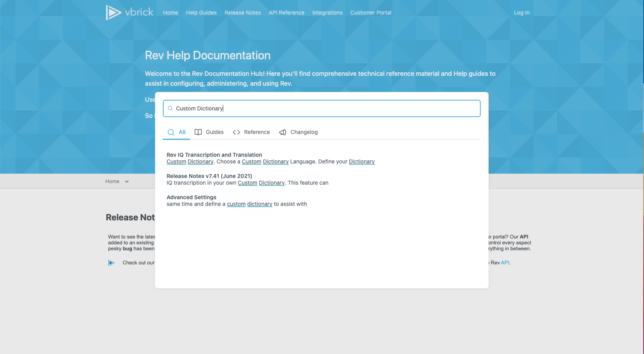Click the Log In link
The width and height of the screenshot is (644, 354).
pos(522,13)
